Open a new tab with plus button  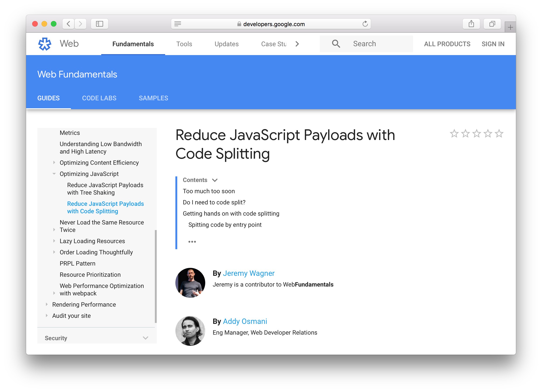(510, 27)
